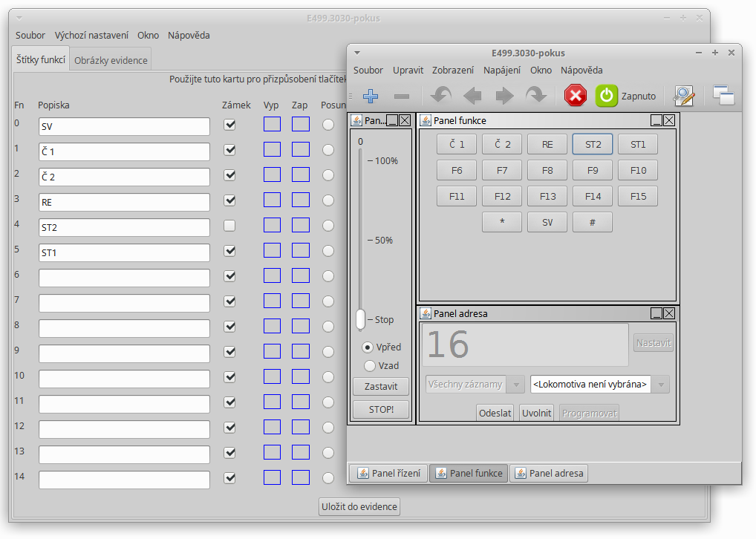Open the window menu arrow in title bar
Screen dimensions: 756x539
357,53
